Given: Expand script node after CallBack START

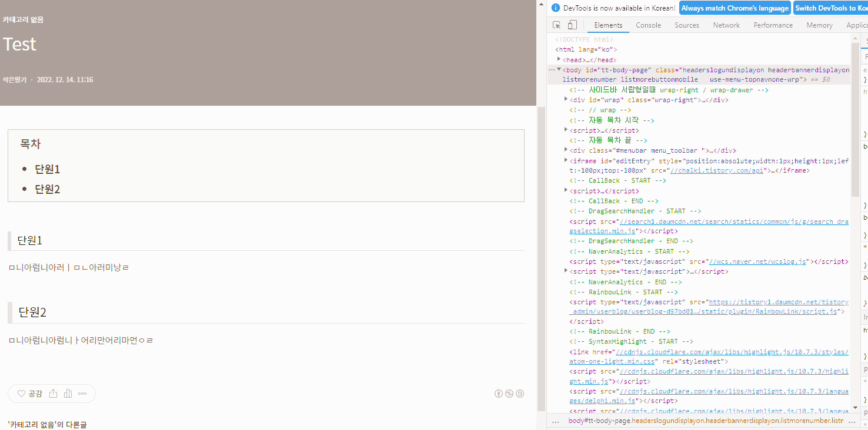Looking at the screenshot, I should [x=566, y=190].
